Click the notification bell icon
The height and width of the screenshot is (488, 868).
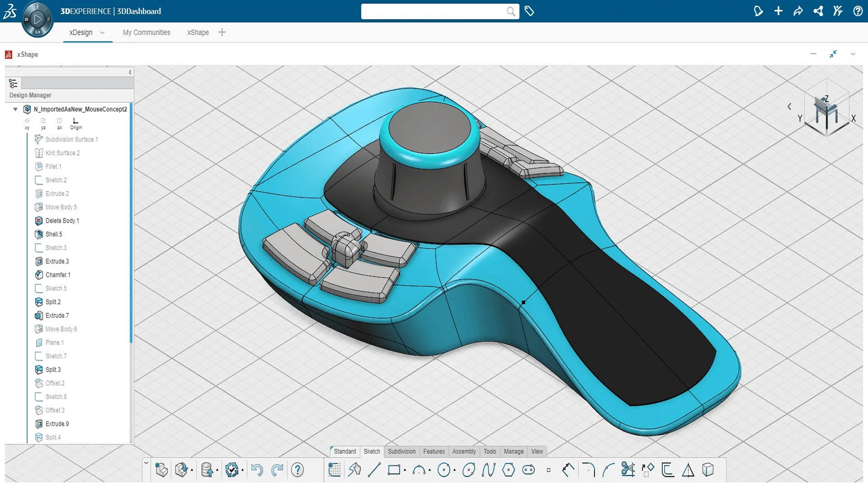pyautogui.click(x=758, y=11)
